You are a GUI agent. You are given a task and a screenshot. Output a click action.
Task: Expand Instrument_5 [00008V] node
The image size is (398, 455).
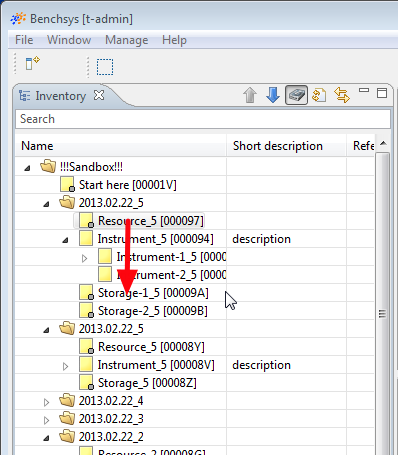point(65,367)
